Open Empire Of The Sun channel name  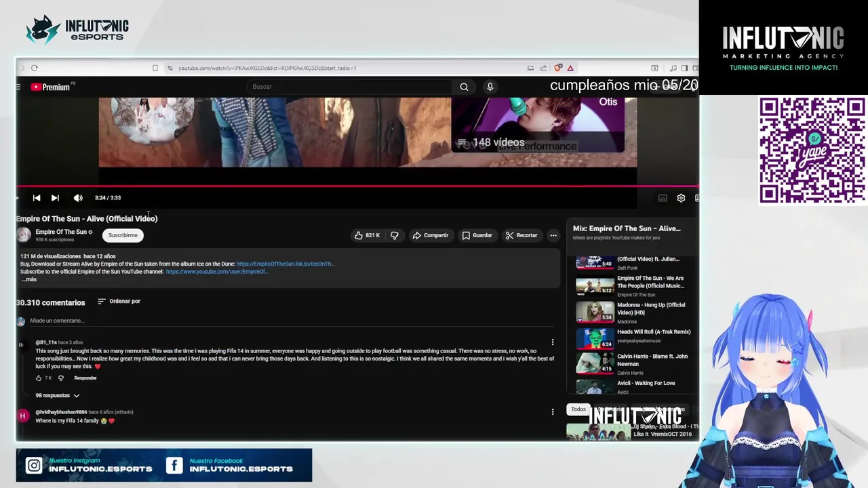[x=61, y=232]
